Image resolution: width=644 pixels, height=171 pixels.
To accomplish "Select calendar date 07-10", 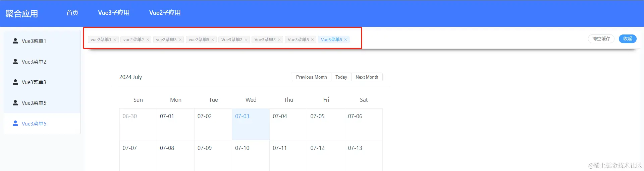I will 251,156.
